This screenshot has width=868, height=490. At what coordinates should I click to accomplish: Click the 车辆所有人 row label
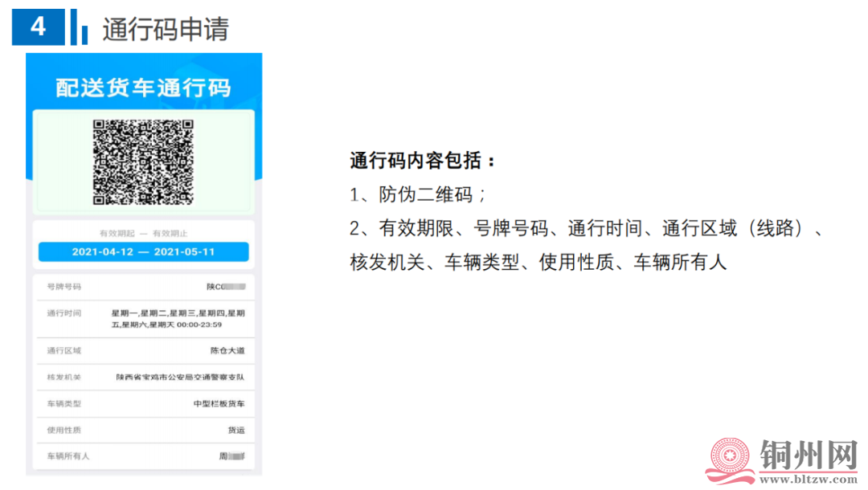(68, 456)
